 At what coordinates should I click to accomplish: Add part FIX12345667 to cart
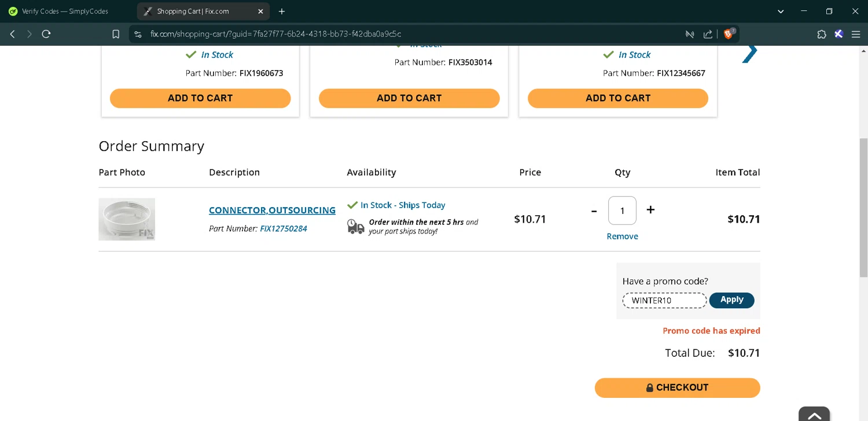[x=618, y=98]
